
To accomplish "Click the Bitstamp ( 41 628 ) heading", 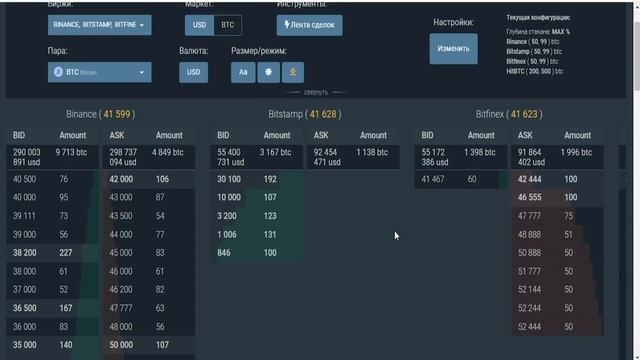I will pyautogui.click(x=304, y=114).
